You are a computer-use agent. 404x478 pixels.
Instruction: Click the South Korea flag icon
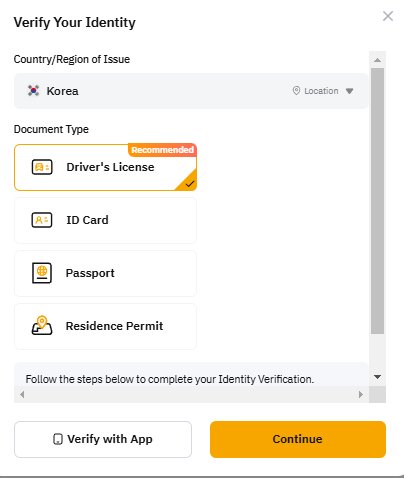click(33, 91)
